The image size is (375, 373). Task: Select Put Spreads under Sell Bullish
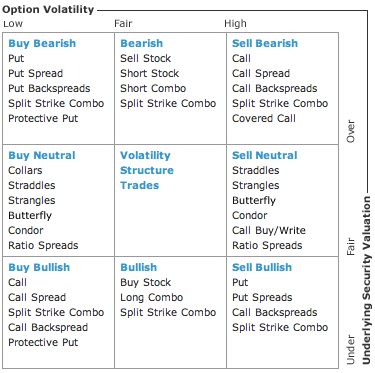(262, 297)
